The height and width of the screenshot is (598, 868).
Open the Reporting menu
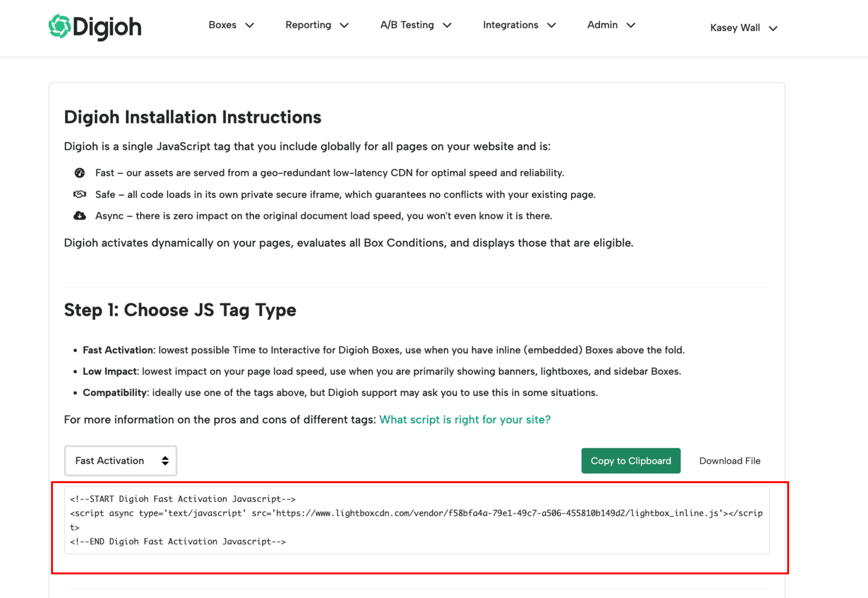click(x=317, y=25)
